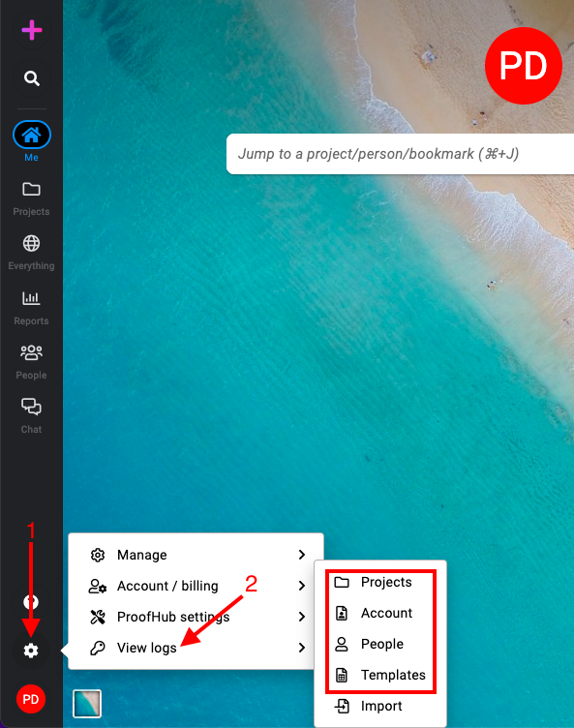This screenshot has width=574, height=728.
Task: Click the Import option in submenu
Action: click(x=380, y=706)
